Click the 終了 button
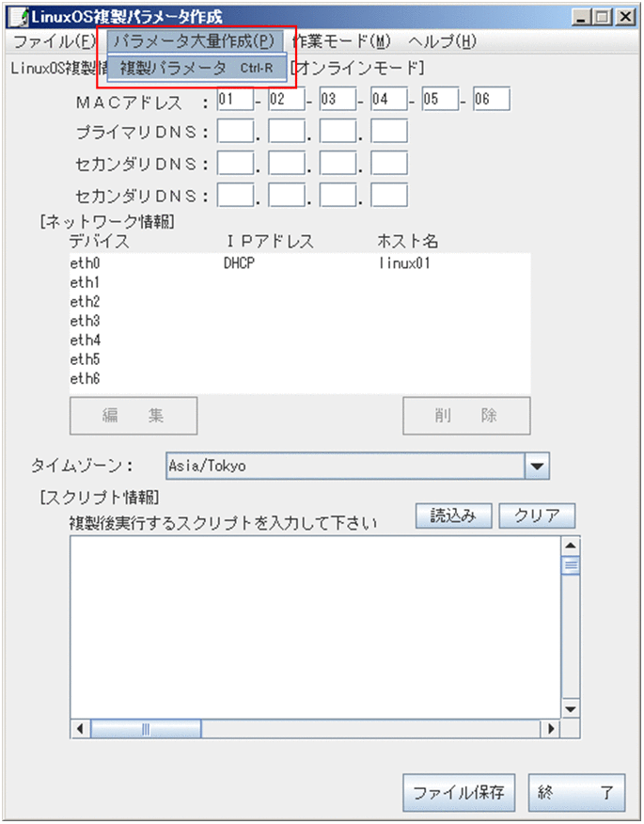 pyautogui.click(x=576, y=792)
